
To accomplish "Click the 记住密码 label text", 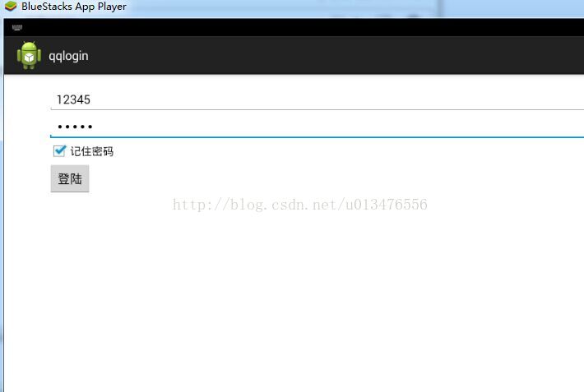I will [91, 151].
